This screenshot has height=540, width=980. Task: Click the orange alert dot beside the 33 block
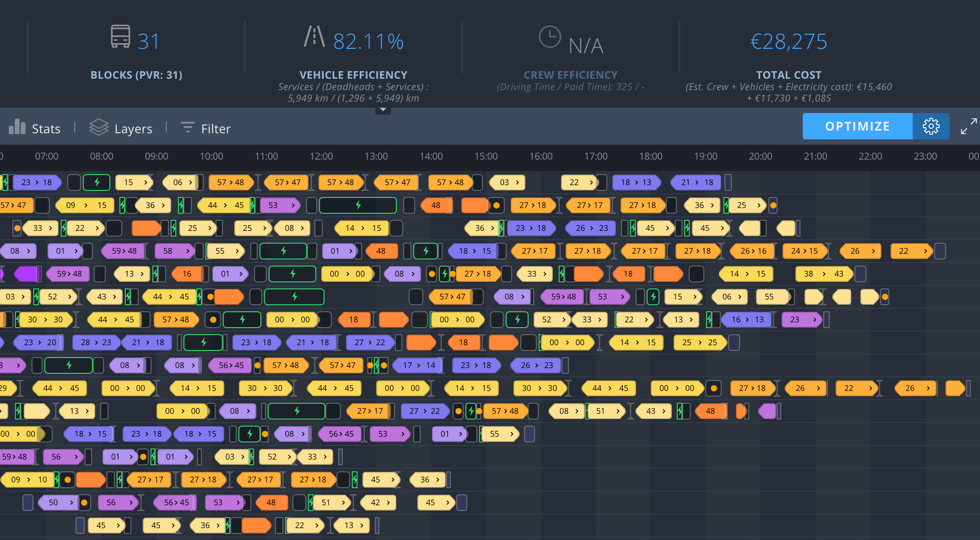tap(17, 228)
